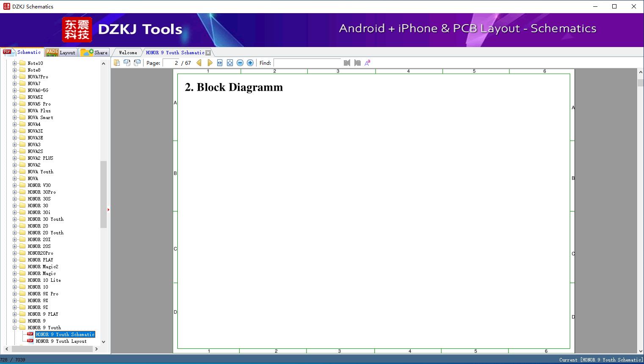Viewport: 644px width, 364px height.
Task: Select the NOVA7 folder
Action: pos(34,83)
